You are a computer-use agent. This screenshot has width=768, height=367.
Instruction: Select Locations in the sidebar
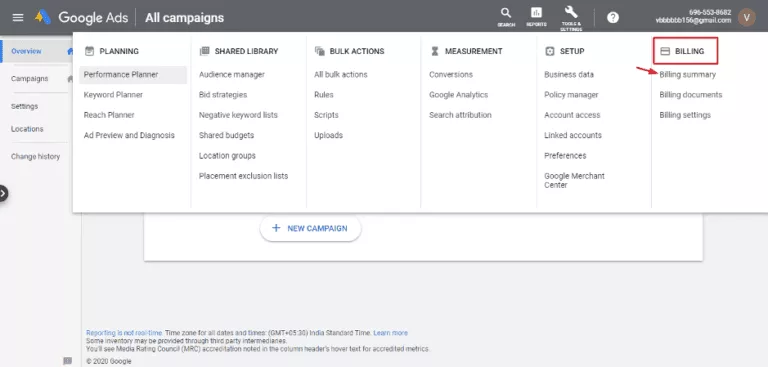click(x=27, y=129)
